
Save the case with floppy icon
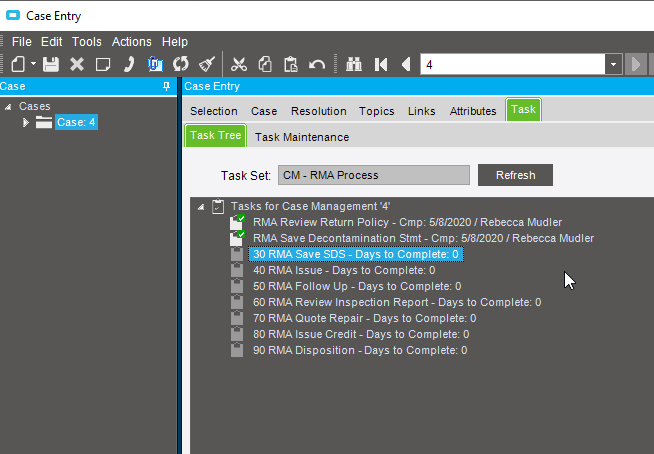[51, 65]
